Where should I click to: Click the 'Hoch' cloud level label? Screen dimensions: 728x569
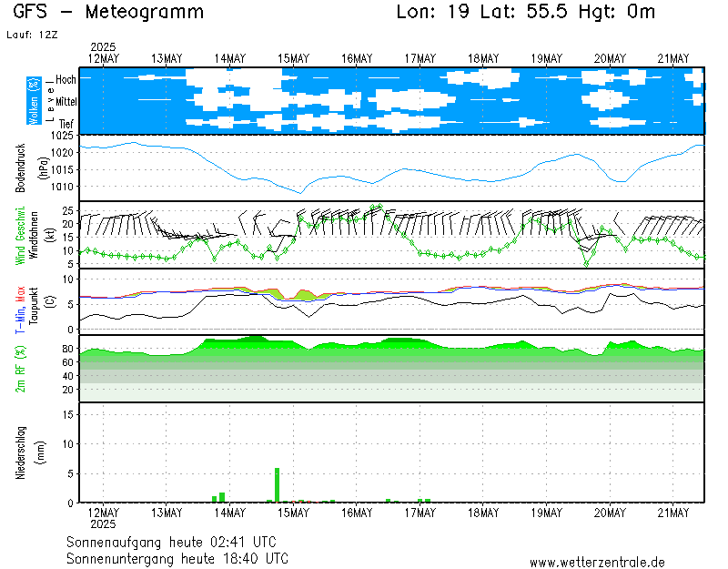[x=66, y=80]
